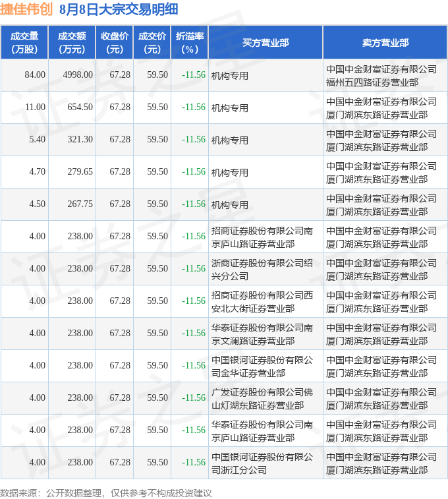Click the 成交量(万股) column header
This screenshot has width=448, height=499.
pos(24,43)
